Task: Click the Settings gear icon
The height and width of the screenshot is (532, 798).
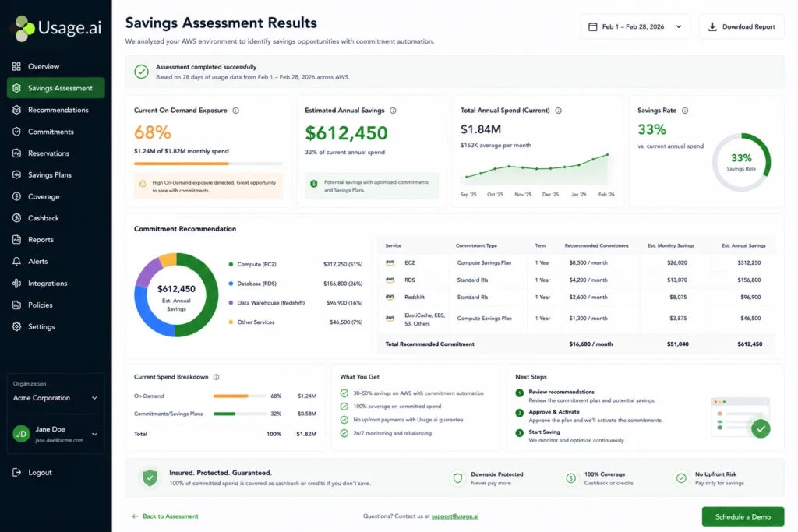Action: (x=17, y=327)
